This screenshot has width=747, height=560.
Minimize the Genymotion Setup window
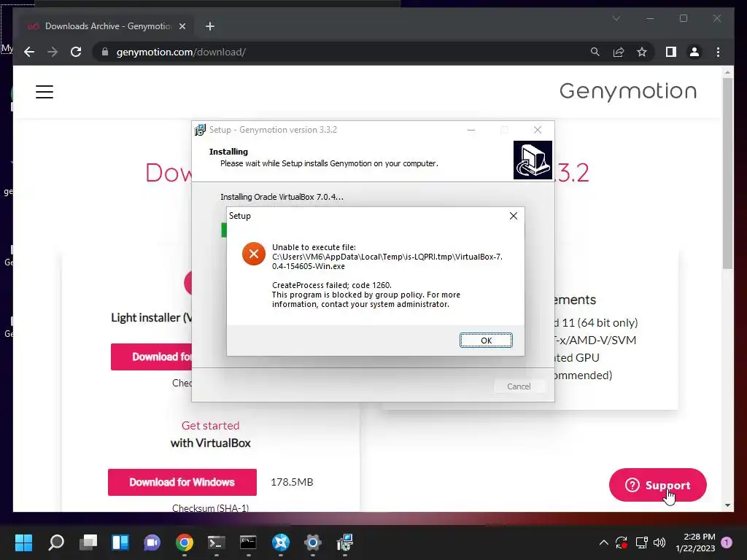tap(471, 130)
